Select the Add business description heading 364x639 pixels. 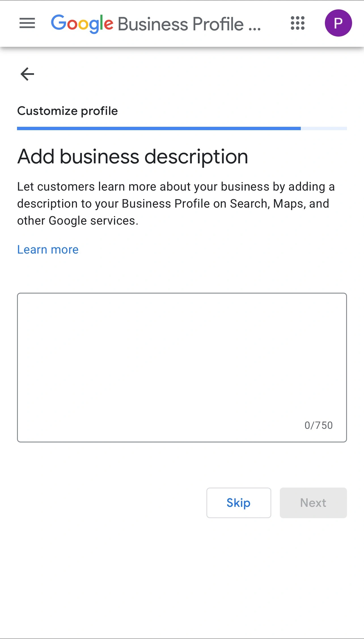click(x=133, y=156)
